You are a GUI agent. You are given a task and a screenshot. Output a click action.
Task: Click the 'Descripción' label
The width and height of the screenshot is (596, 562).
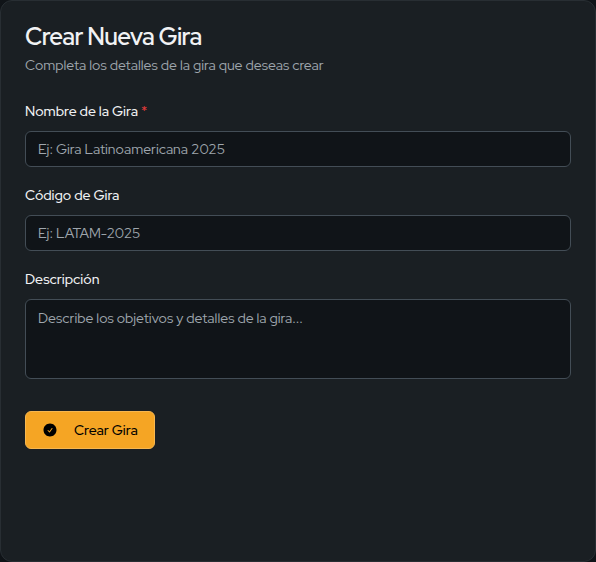(62, 279)
